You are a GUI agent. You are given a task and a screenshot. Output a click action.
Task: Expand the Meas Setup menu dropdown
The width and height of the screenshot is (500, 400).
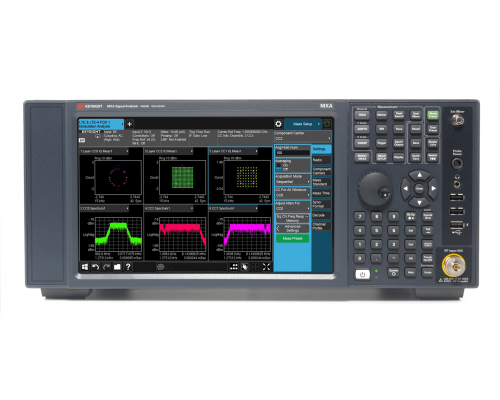click(303, 124)
